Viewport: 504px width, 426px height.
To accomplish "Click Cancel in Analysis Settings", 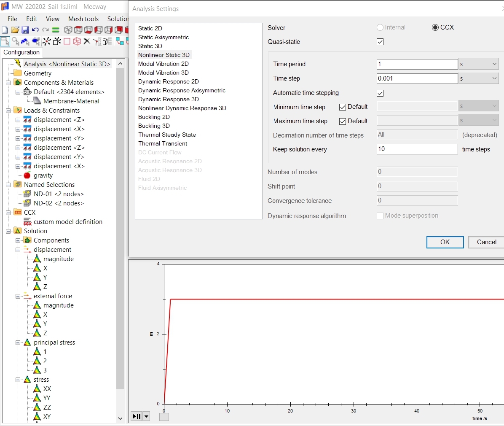I will pyautogui.click(x=486, y=242).
